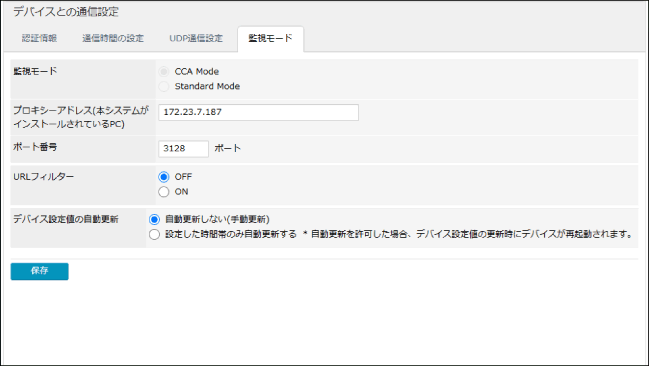Image resolution: width=649 pixels, height=366 pixels.
Task: Set URL filter to ON
Action: coord(164,192)
